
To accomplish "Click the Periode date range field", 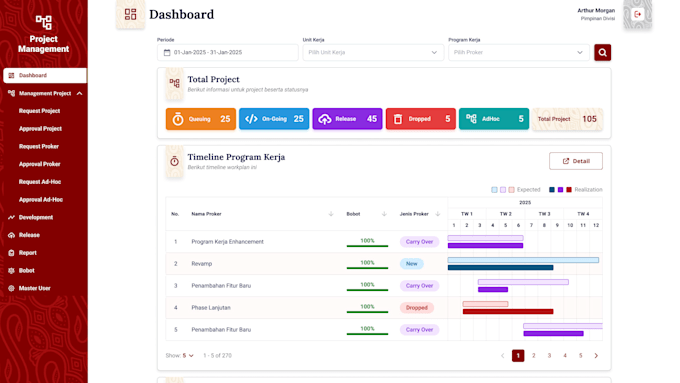I will click(x=228, y=52).
